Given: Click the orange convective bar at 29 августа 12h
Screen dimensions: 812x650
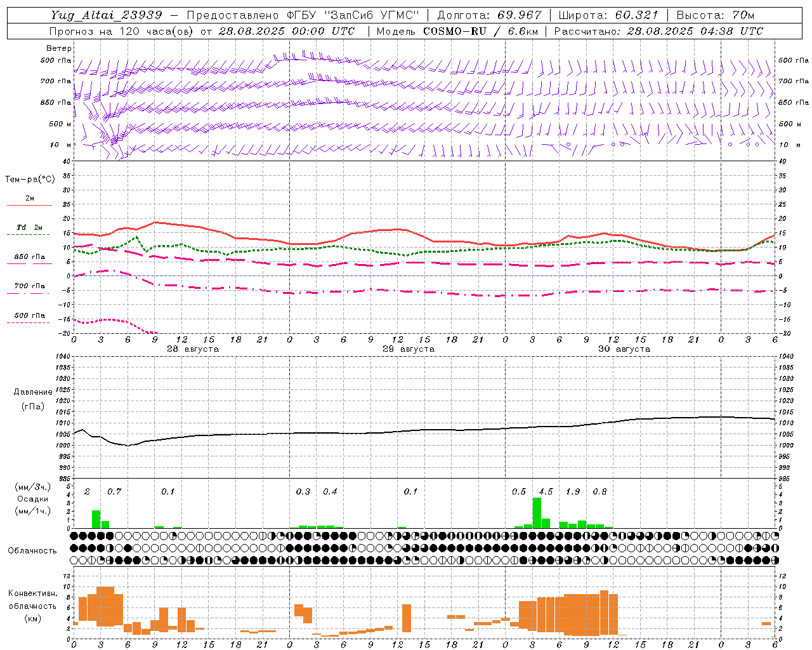Looking at the screenshot, I should pyautogui.click(x=407, y=618).
